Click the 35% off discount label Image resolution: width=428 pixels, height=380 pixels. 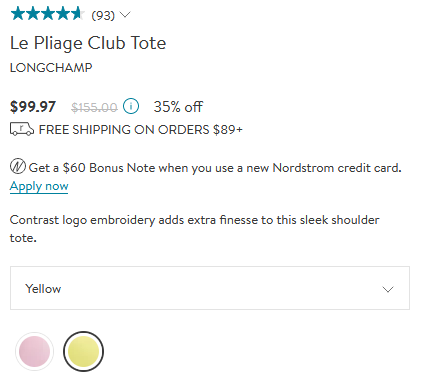click(x=178, y=107)
